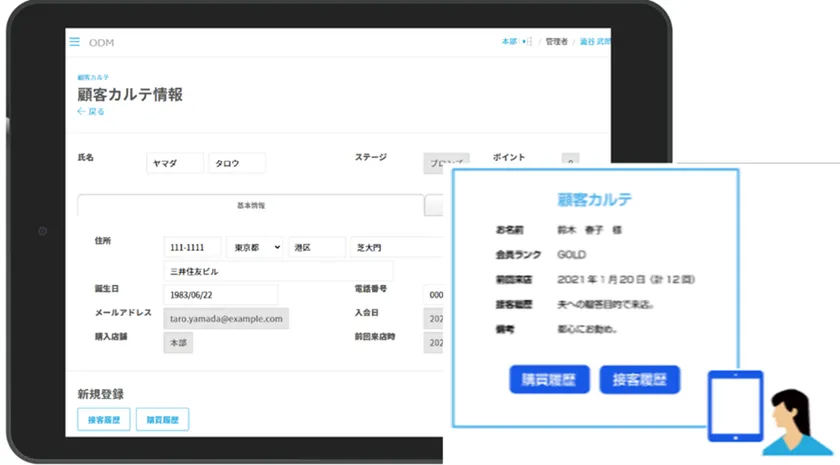Click the 三井住友ビル building field
This screenshot has width=840, height=465.
[x=278, y=271]
